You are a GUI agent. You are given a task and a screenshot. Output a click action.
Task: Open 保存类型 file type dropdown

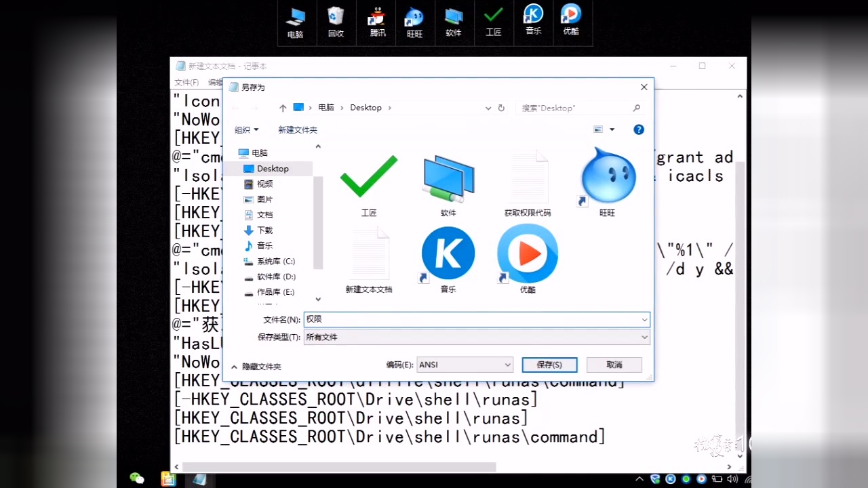477,337
